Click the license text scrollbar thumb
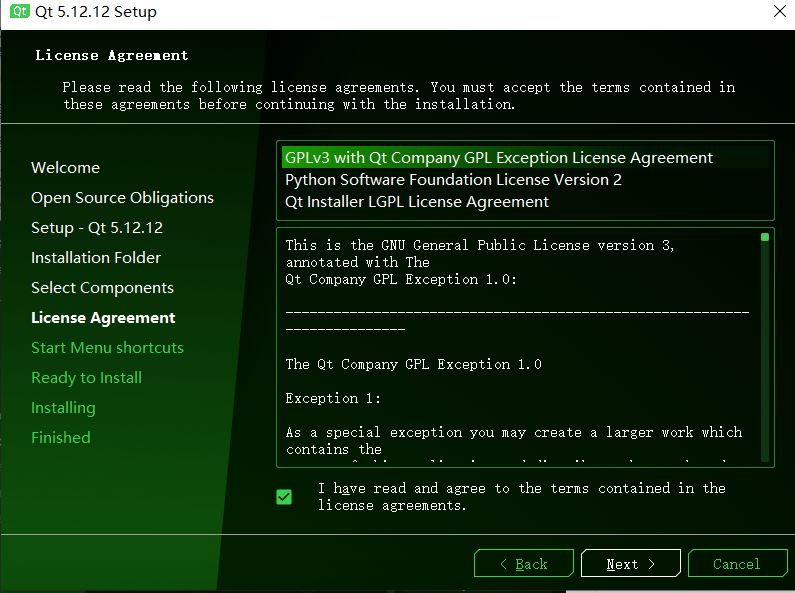The width and height of the screenshot is (795, 593). [765, 237]
